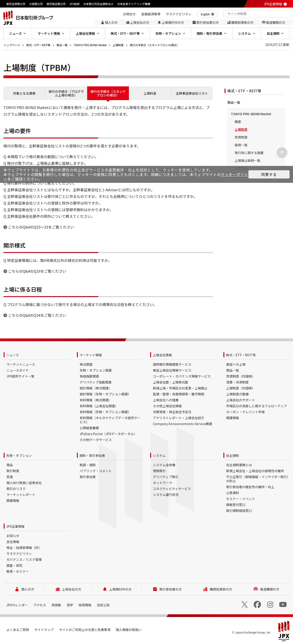Click the footer 個人の方 person icon

(x=17, y=589)
